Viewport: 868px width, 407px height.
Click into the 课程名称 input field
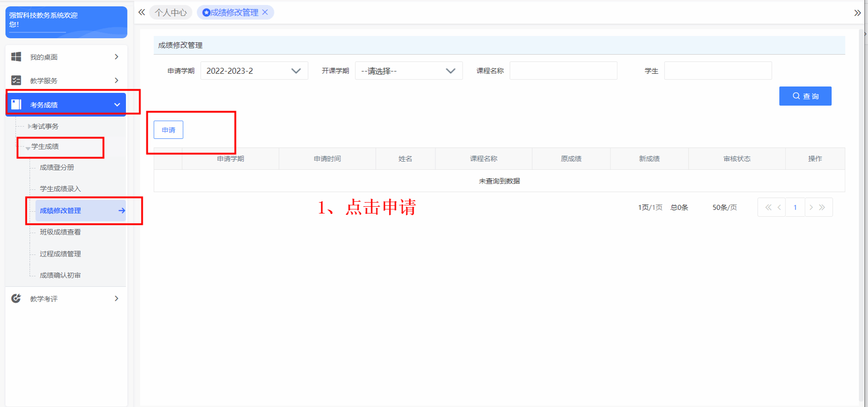point(563,71)
